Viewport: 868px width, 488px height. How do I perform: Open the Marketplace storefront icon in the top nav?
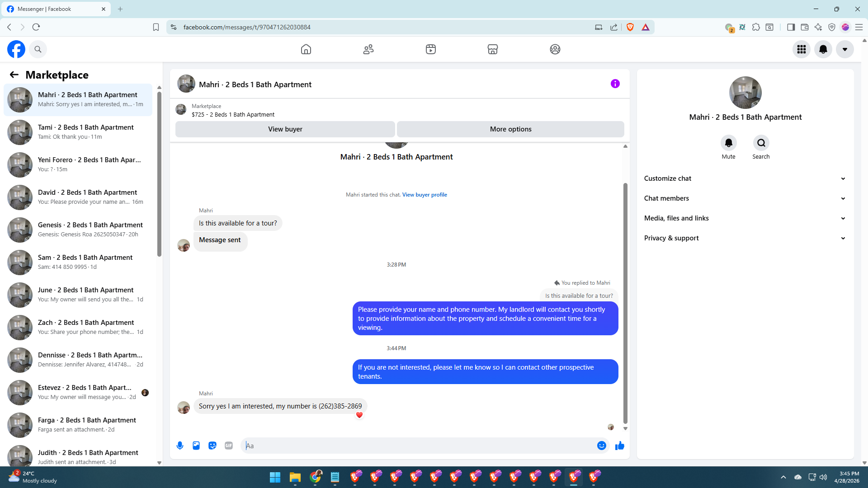[493, 49]
